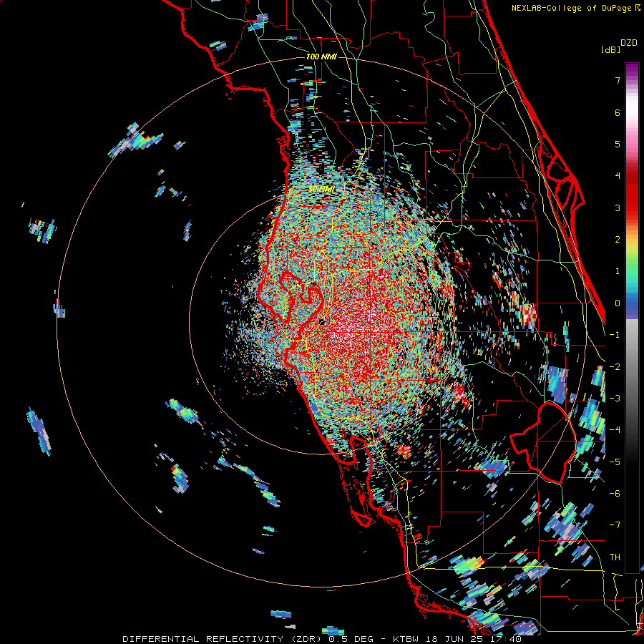Click the -4 dB scale value
The width and height of the screenshot is (644, 644).
tap(615, 430)
